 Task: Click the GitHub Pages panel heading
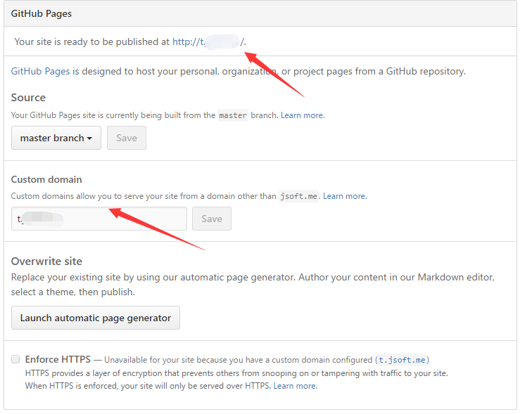click(x=42, y=13)
